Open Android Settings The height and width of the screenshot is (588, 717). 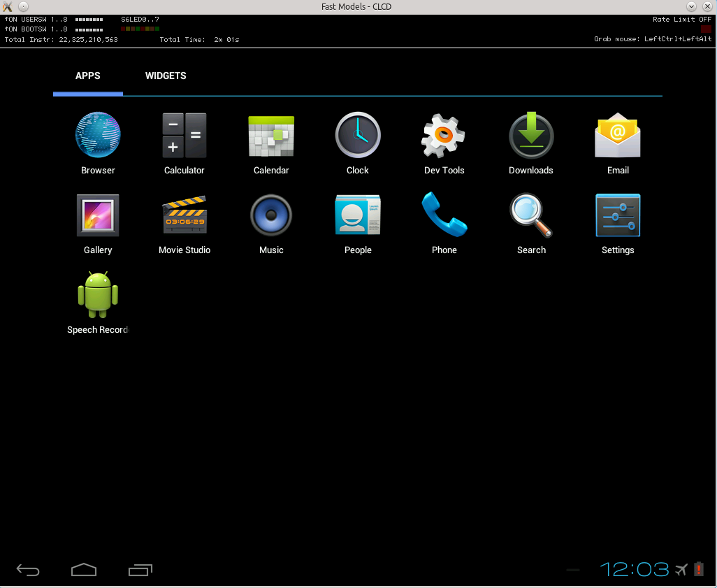[617, 215]
